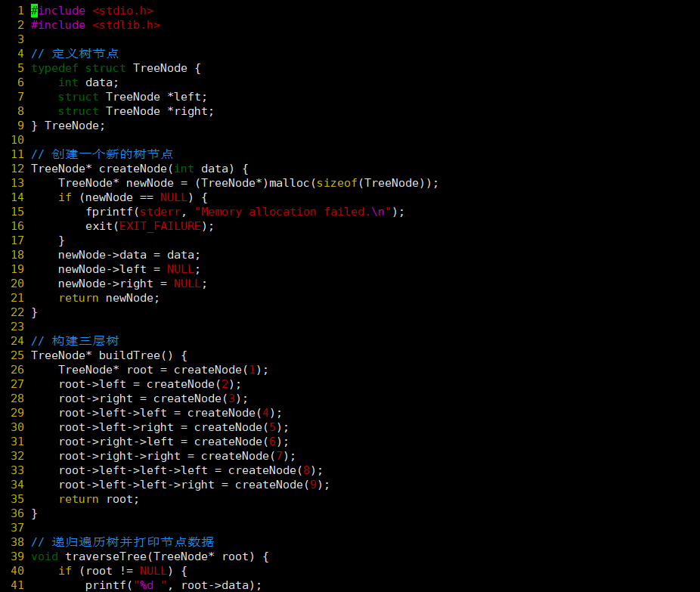Click 'return root;' on line 35
700x592 pixels.
point(99,499)
